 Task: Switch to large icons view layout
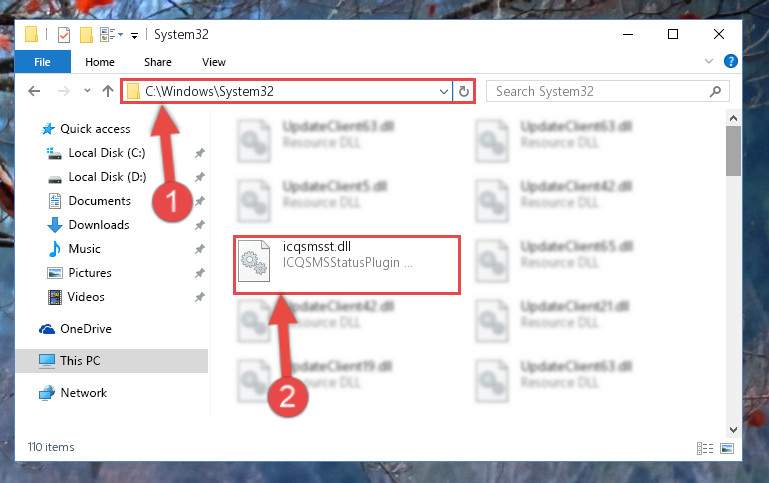coord(727,448)
